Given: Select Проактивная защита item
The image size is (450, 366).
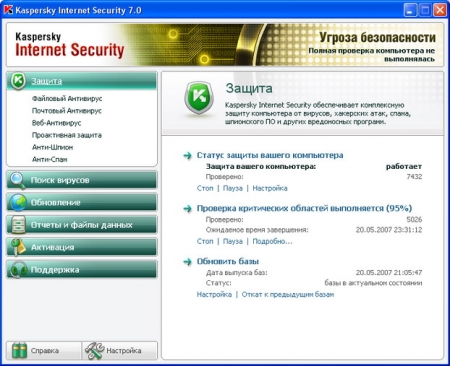Looking at the screenshot, I should (67, 135).
